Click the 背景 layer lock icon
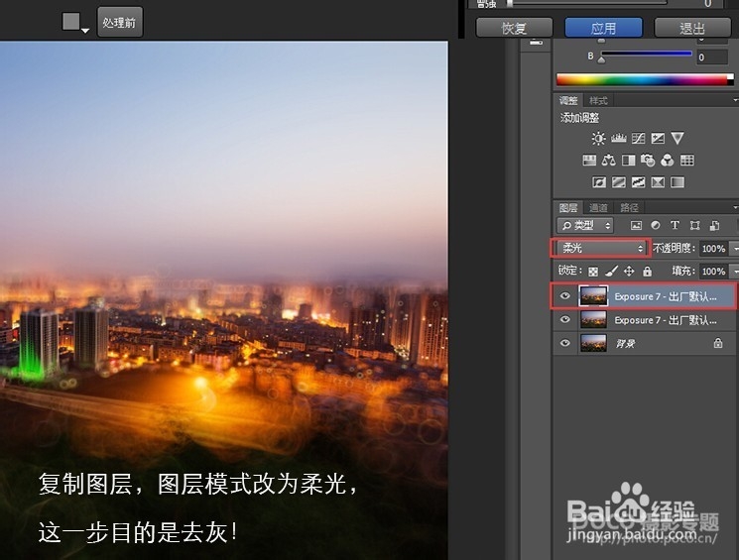 click(x=718, y=343)
